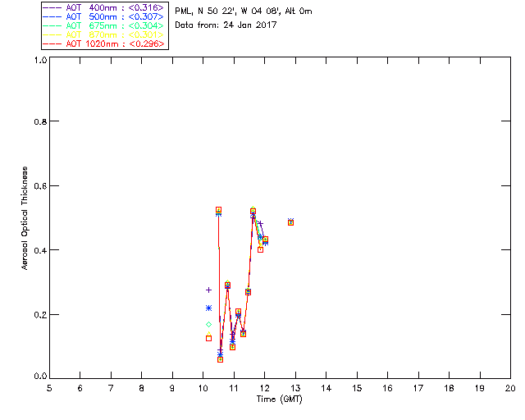This screenshot has height=420, width=525.
Task: Click the x-axis tick label 7
Action: [x=111, y=388]
